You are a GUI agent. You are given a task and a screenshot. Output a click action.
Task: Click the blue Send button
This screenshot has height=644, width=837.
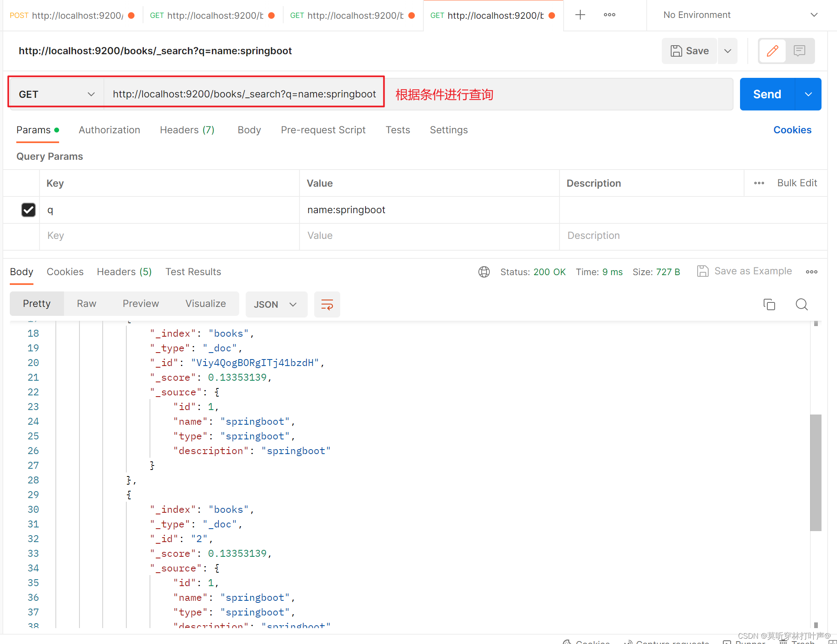pos(767,94)
